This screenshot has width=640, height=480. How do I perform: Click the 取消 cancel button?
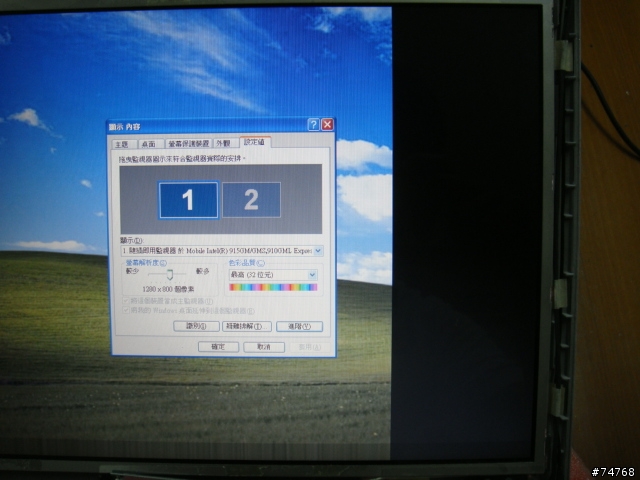click(x=264, y=347)
